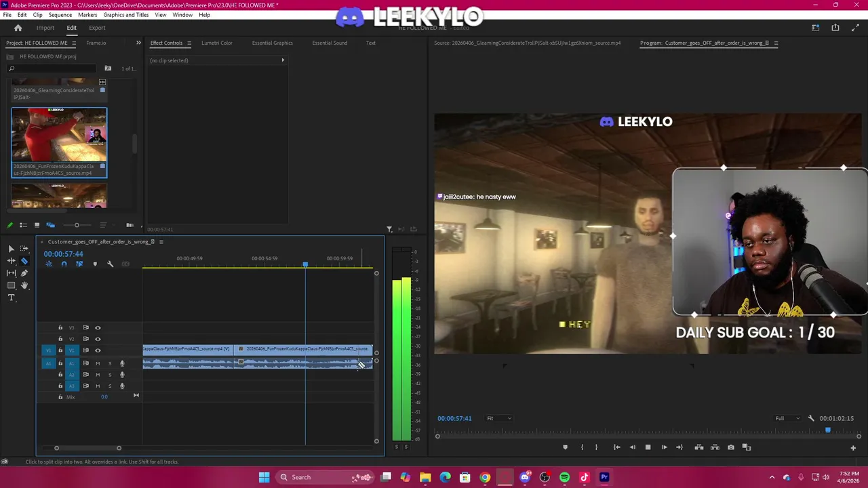Select the Type tool
The height and width of the screenshot is (488, 868).
pyautogui.click(x=11, y=298)
